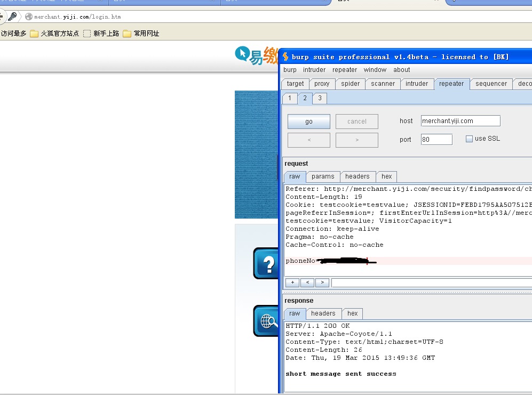Switch to the spider tab
The image size is (532, 395).
point(350,84)
